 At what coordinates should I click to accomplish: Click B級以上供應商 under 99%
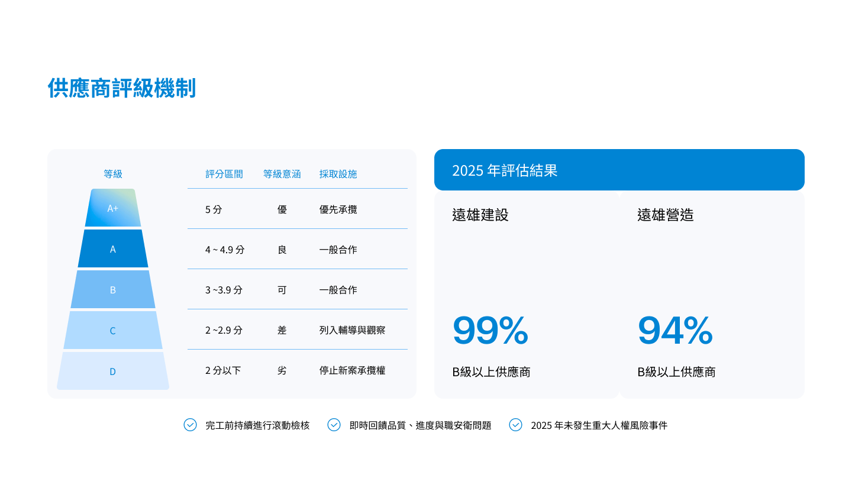point(491,372)
